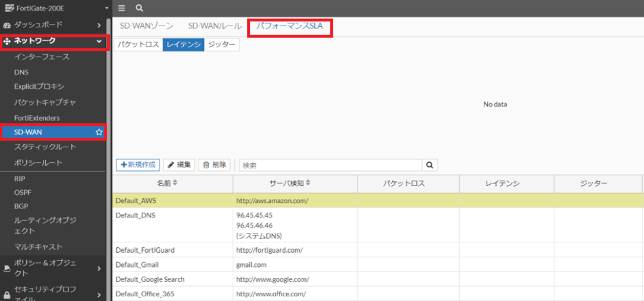Click the セキュリティプロファイル lock icon
644x301 pixels.
pyautogui.click(x=7, y=294)
